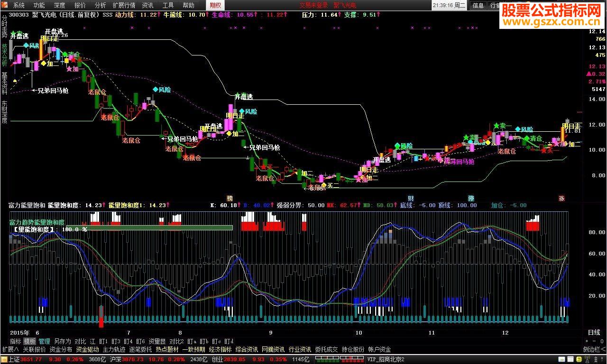Select the 指标 tab at bottom
This screenshot has height=364, width=607.
point(16,341)
